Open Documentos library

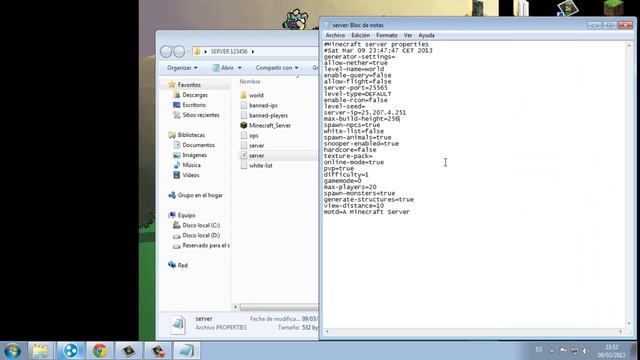click(x=198, y=145)
